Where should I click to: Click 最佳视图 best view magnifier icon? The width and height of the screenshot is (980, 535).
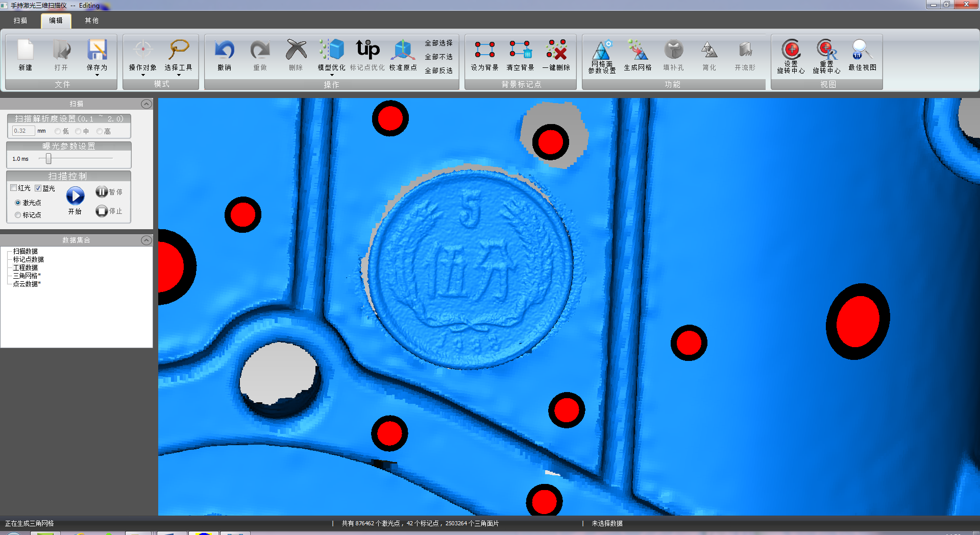pos(862,51)
